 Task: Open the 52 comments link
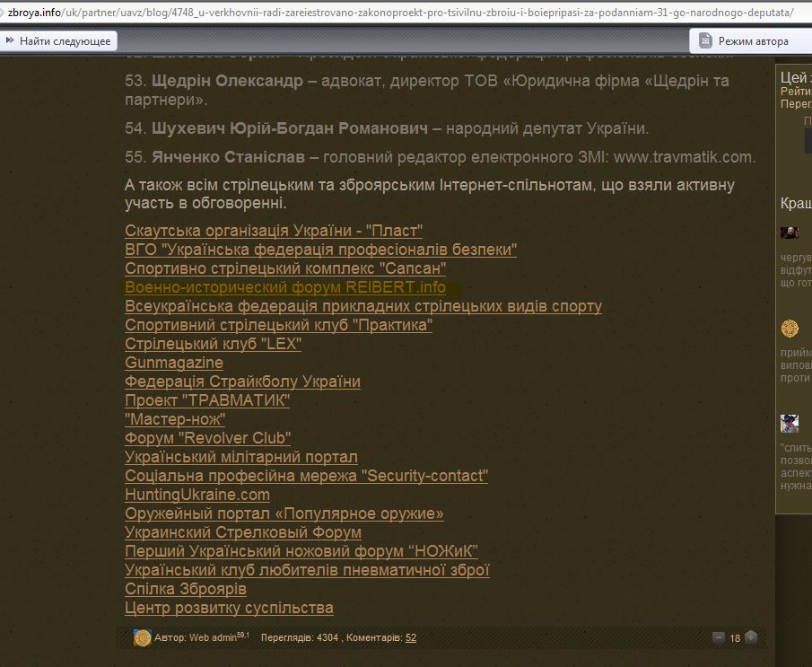[411, 638]
